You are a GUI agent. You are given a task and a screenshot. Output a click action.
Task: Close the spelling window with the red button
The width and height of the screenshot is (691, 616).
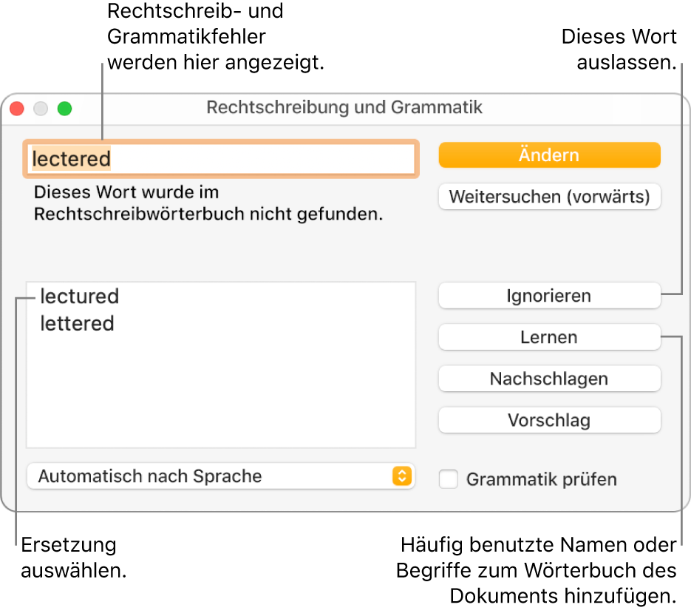tap(17, 109)
